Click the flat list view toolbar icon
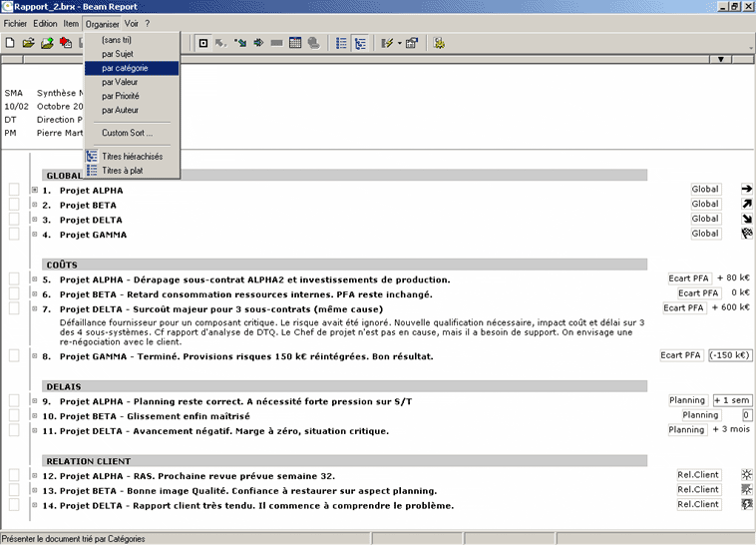 tap(341, 43)
